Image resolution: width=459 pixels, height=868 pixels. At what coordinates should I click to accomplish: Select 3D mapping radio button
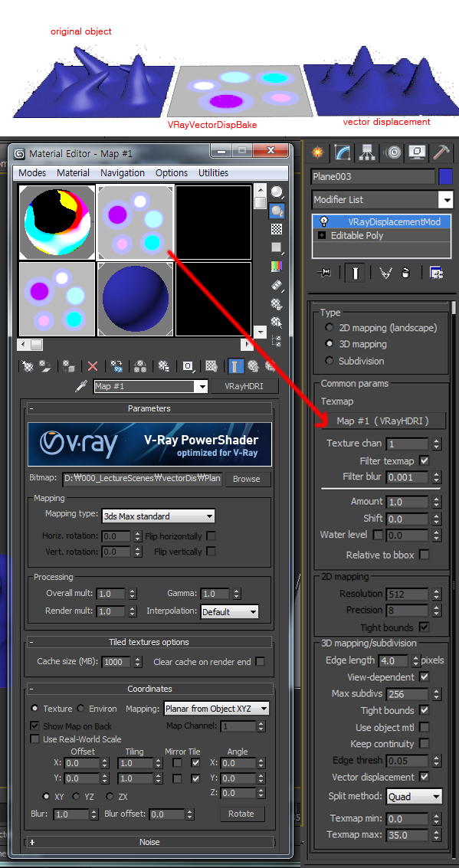tap(330, 344)
